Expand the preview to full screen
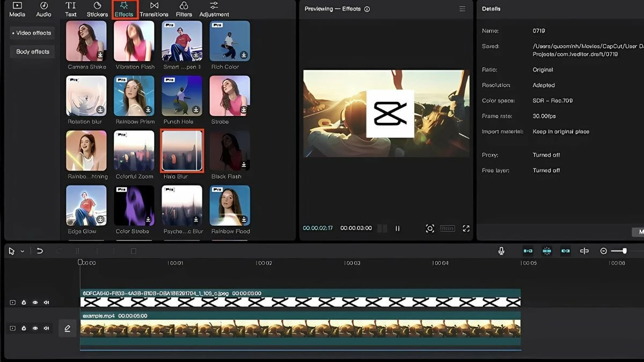644x362 pixels. 466,228
